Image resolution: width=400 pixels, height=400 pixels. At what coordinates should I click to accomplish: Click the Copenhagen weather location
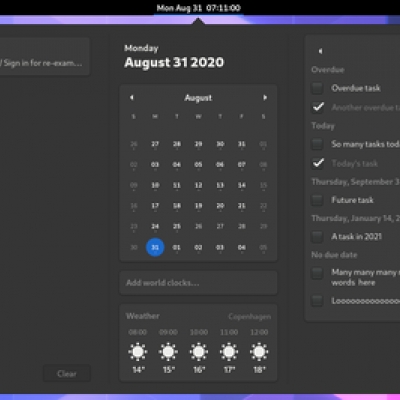[x=250, y=316]
